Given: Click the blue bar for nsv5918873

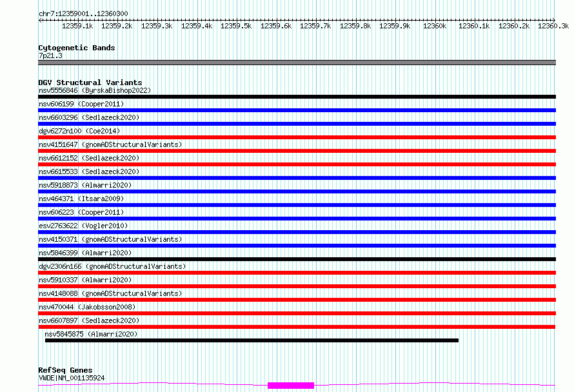Looking at the screenshot, I should (297, 191).
